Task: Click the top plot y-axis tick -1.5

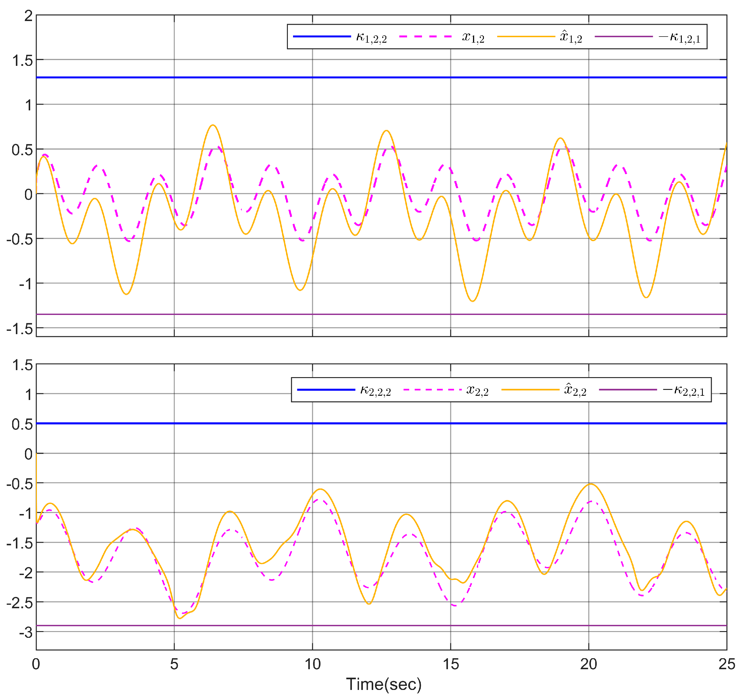Action: pyautogui.click(x=20, y=329)
